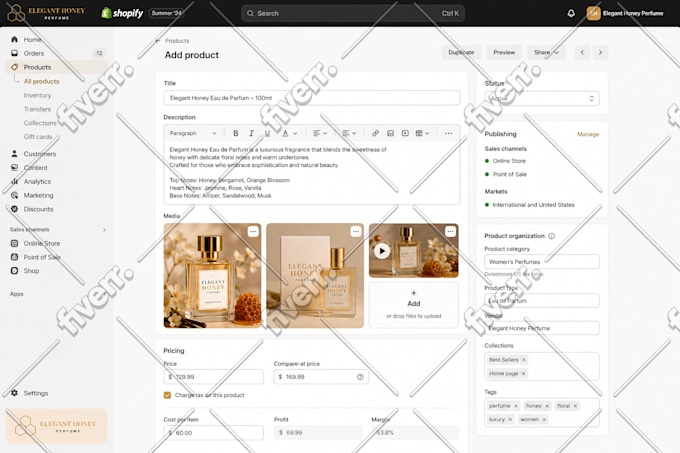Select Collections under Products

click(40, 123)
